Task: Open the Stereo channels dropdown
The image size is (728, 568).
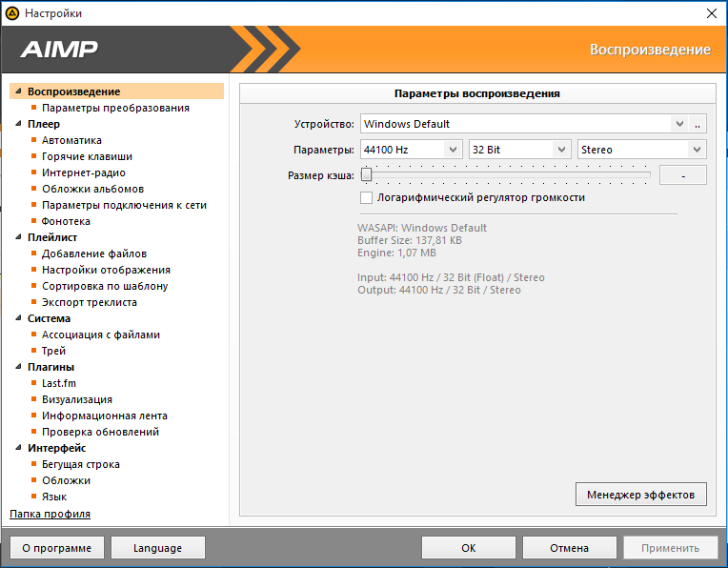Action: 697,150
